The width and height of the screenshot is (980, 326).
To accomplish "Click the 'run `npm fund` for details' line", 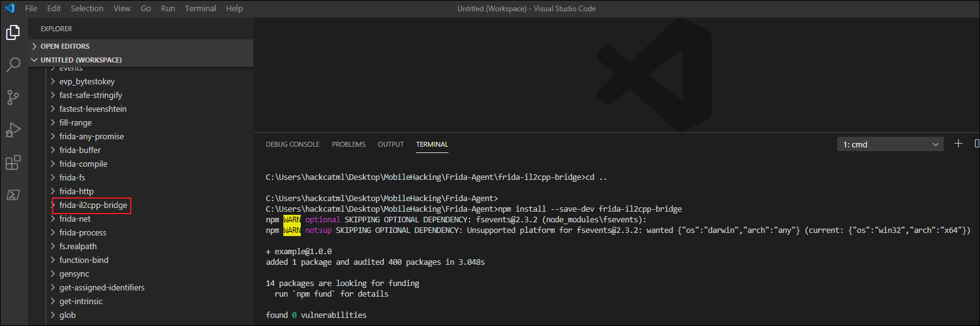I will (331, 294).
